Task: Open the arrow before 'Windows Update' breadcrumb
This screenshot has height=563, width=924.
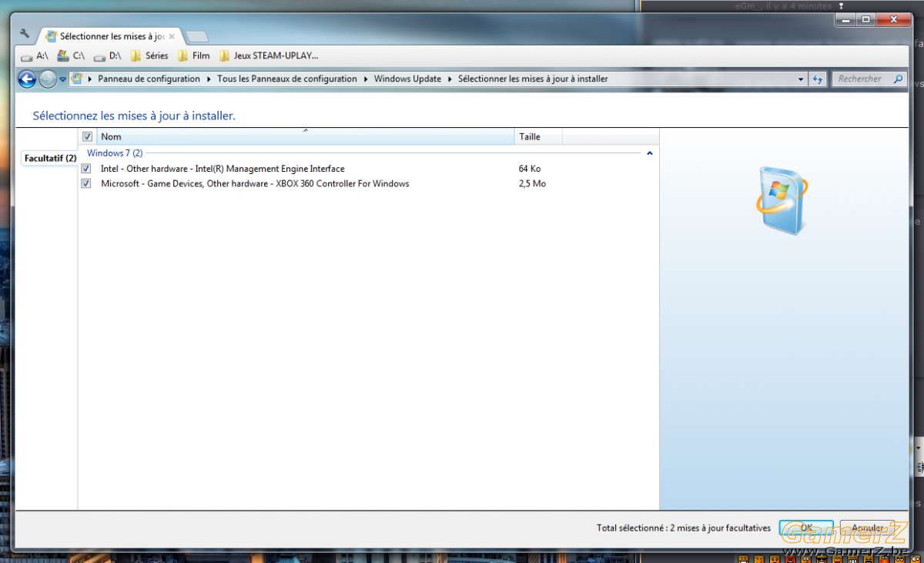Action: [367, 79]
